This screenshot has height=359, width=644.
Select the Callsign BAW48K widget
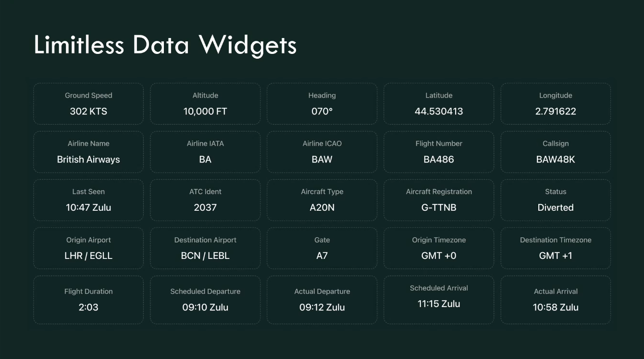click(556, 152)
